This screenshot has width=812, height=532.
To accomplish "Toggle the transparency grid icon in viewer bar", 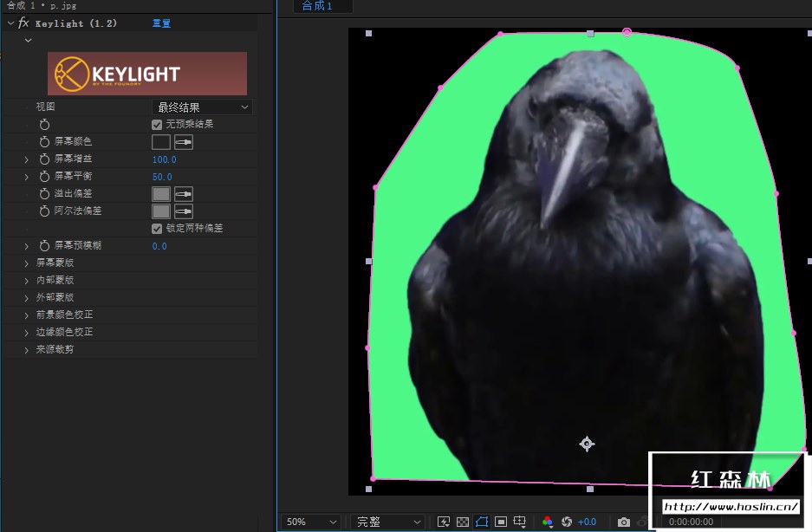I will pos(463,522).
